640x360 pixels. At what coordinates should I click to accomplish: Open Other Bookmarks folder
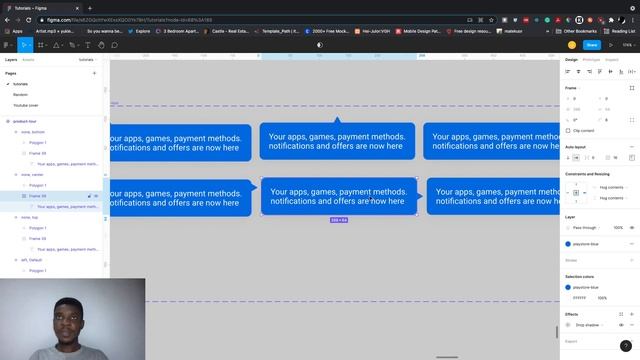(x=576, y=31)
